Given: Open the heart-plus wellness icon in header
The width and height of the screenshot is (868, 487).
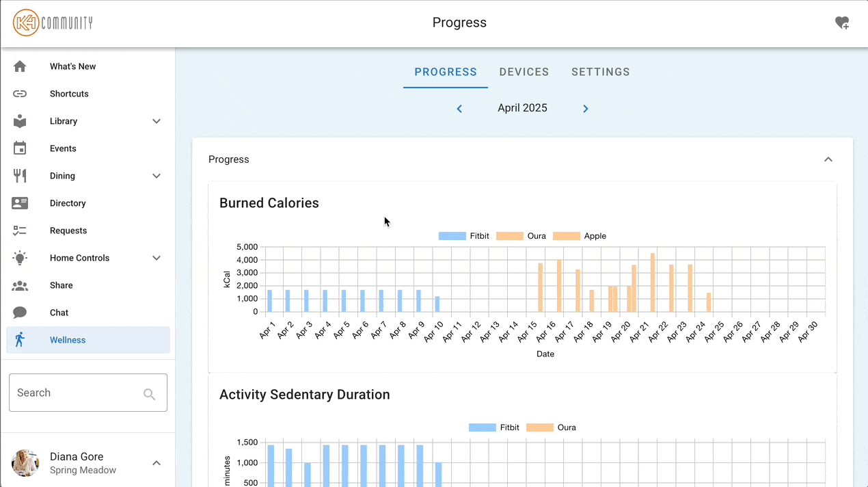Looking at the screenshot, I should (x=842, y=23).
